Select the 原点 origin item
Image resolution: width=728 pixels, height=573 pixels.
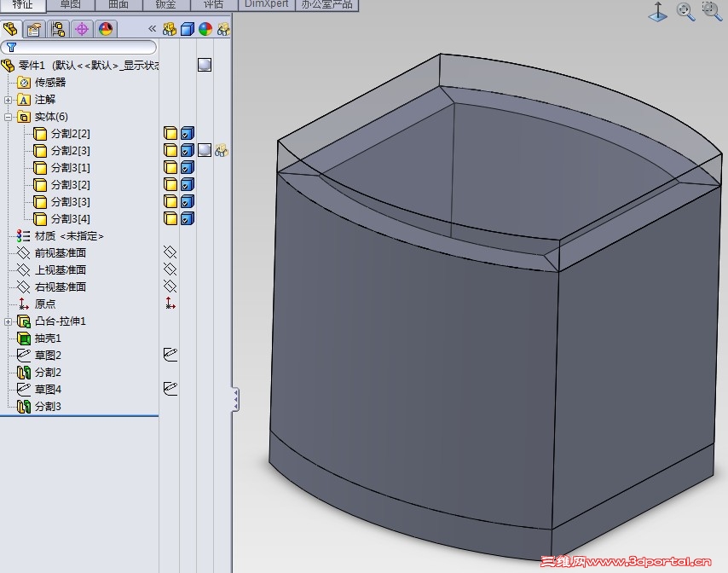point(37,304)
